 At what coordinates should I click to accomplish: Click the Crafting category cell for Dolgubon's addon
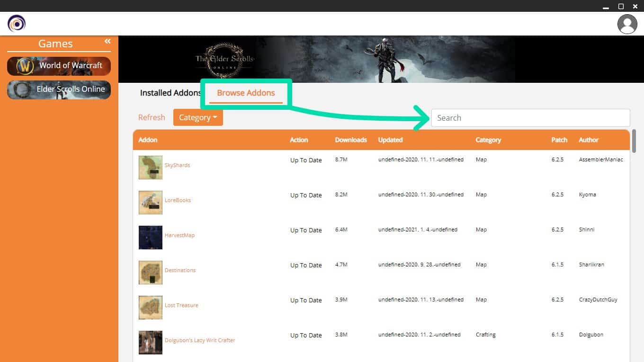(486, 335)
